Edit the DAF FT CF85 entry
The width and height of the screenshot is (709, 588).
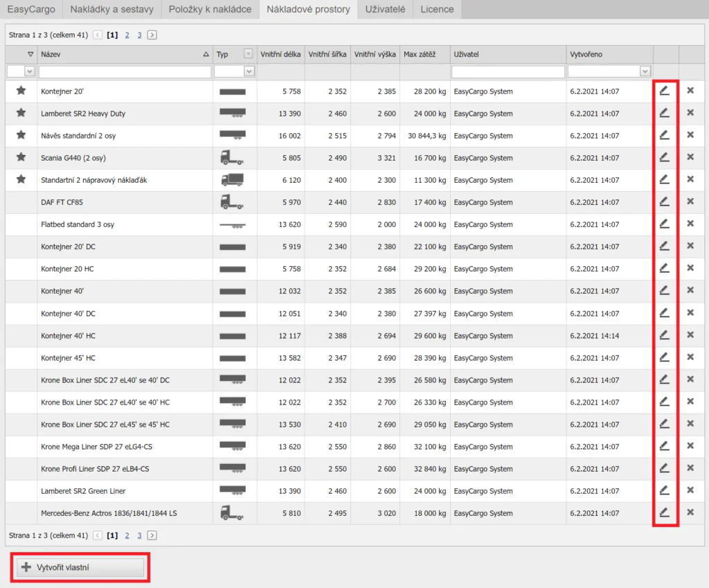pos(664,202)
